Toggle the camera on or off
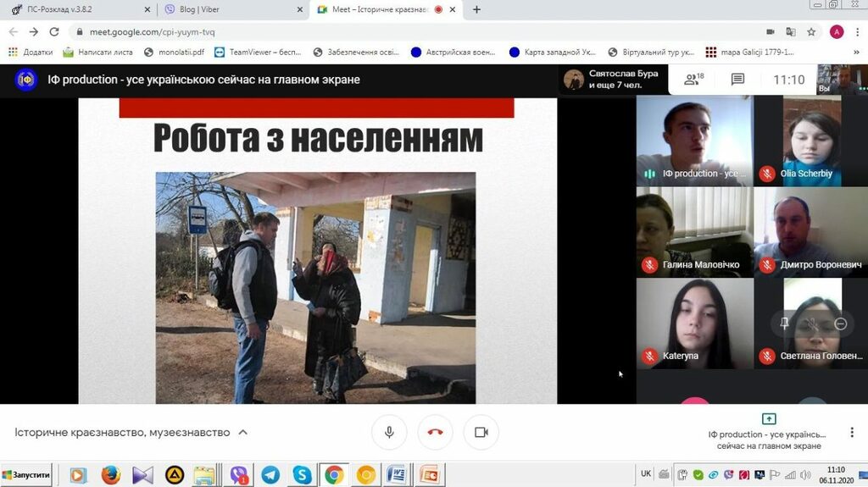This screenshot has width=868, height=487. [481, 432]
